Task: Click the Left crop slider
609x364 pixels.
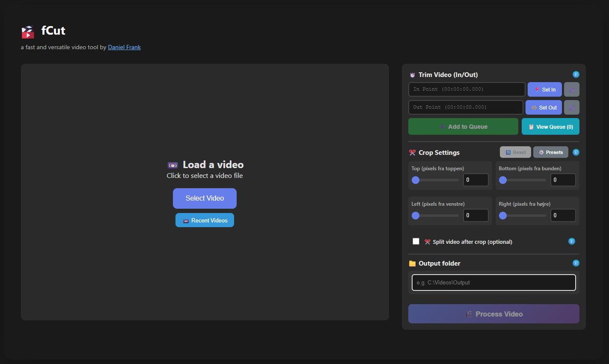Action: point(435,216)
